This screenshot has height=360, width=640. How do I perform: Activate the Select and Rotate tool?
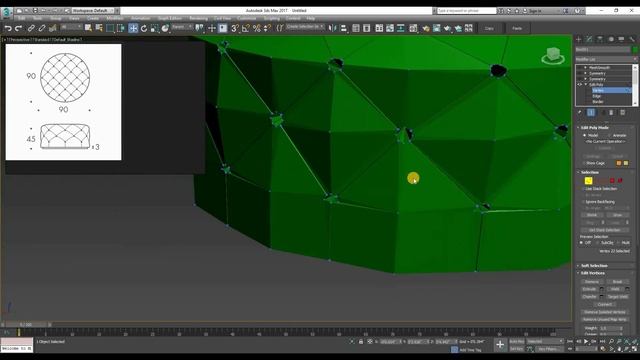coord(144,28)
